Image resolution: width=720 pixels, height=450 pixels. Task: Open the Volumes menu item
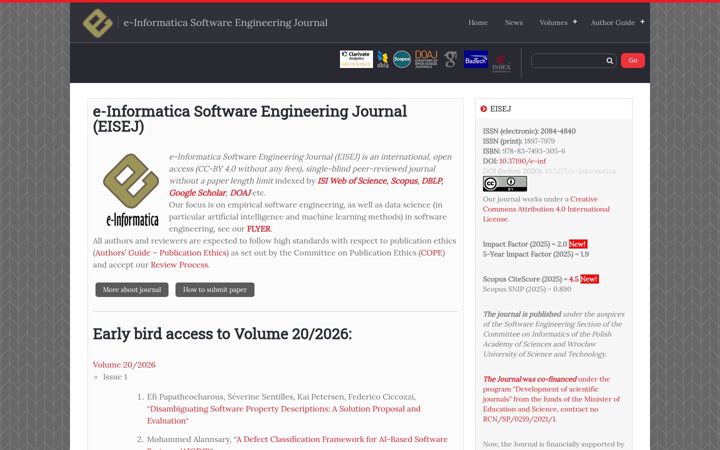[x=553, y=22]
